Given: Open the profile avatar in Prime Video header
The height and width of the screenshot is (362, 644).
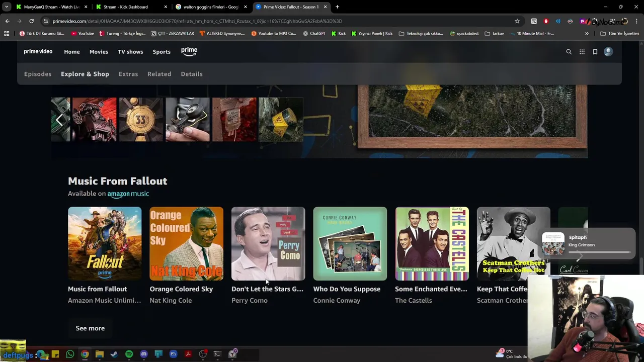Looking at the screenshot, I should point(608,51).
